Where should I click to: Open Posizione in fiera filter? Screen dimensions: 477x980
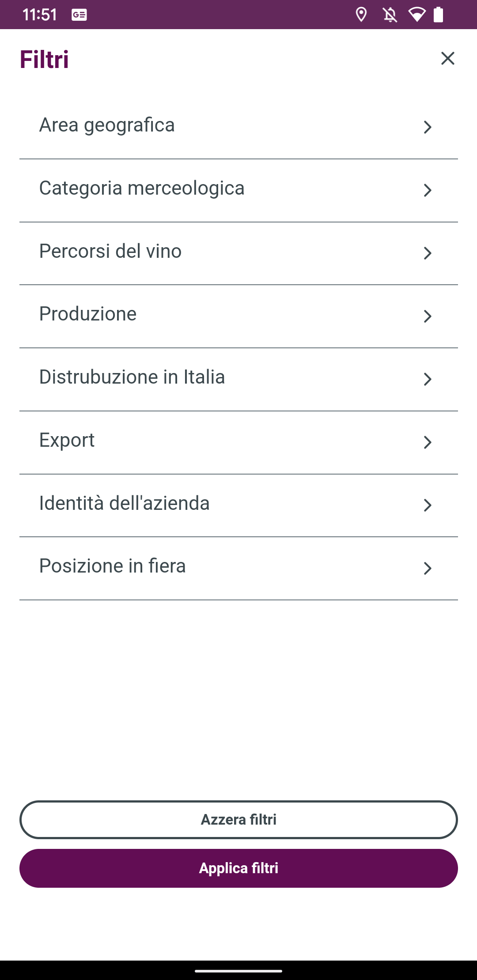pos(238,568)
